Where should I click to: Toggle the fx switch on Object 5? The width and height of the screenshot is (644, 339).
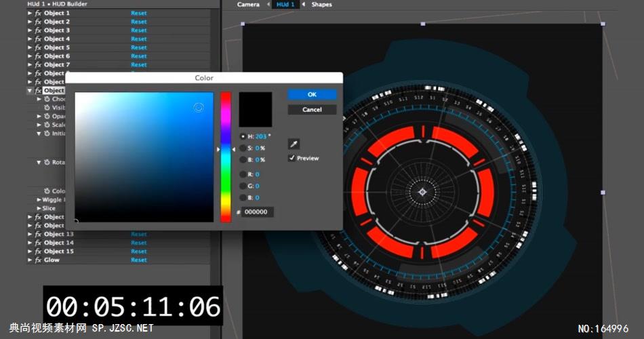coord(38,47)
